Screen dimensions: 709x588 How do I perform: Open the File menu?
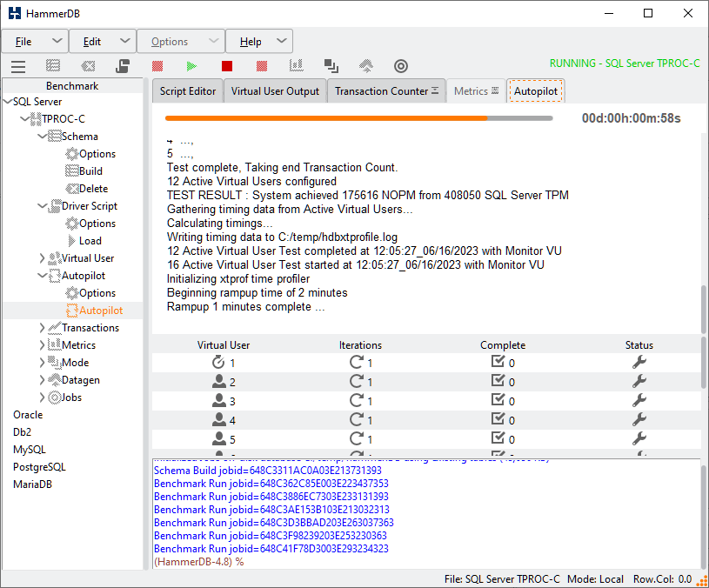pyautogui.click(x=36, y=42)
